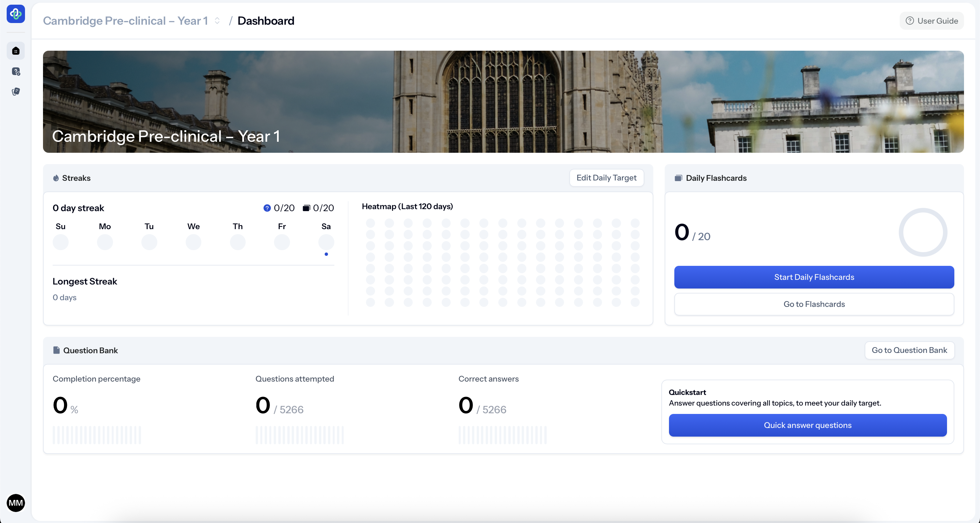The image size is (980, 523).
Task: Go to Question Bank
Action: pos(909,350)
